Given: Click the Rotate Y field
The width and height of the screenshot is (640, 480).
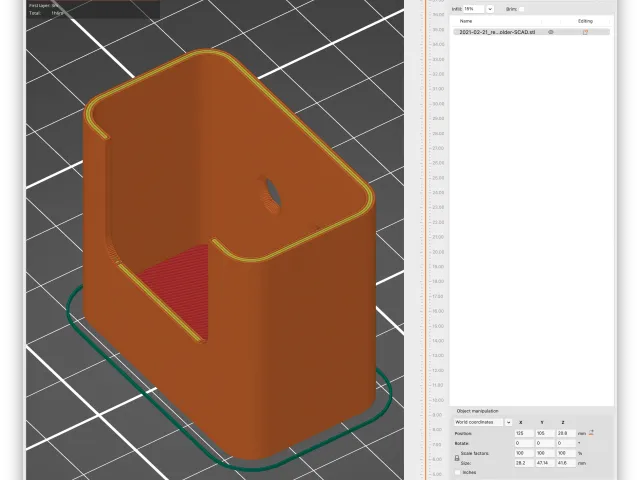Looking at the screenshot, I should point(545,443).
